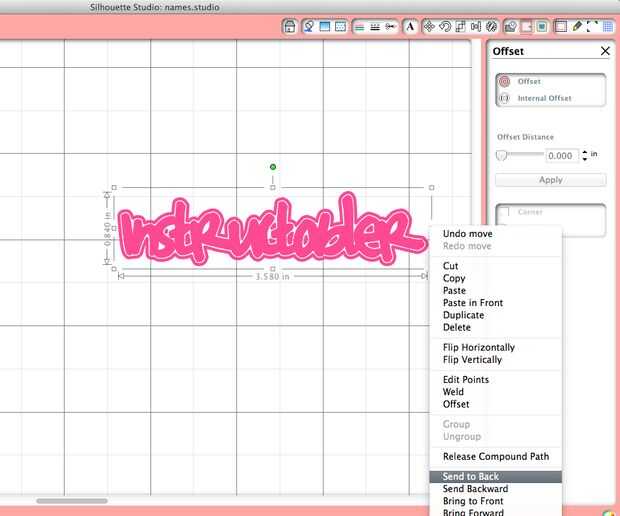The height and width of the screenshot is (516, 620).
Task: Click the top-left selection handle
Action: (x=114, y=187)
